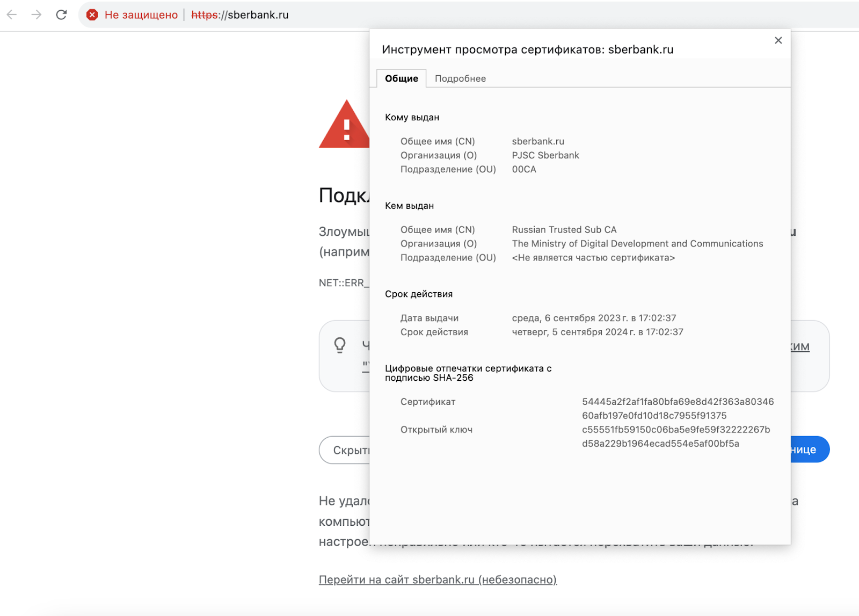Reload the page with the refresh icon

point(61,15)
